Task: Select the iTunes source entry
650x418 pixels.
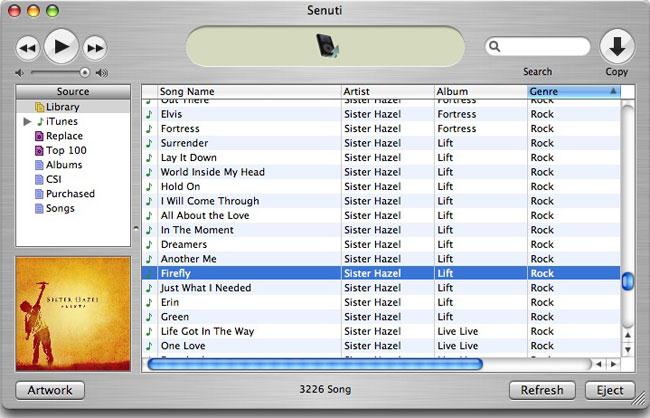Action: coord(62,122)
